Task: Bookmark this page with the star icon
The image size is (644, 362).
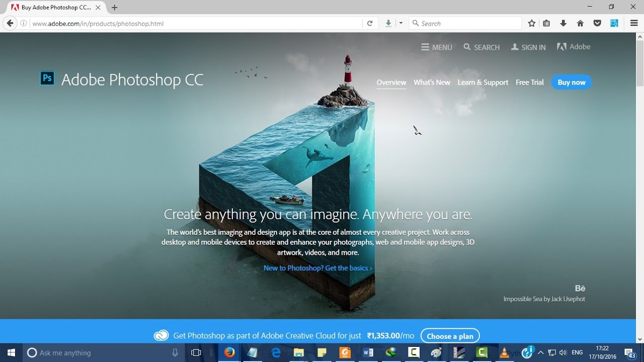Action: point(532,23)
